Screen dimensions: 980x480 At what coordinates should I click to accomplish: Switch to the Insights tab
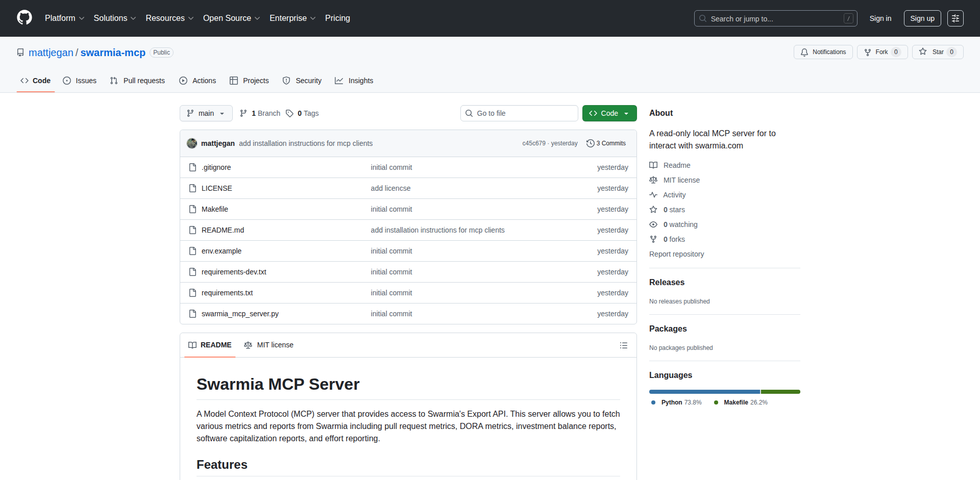(354, 81)
